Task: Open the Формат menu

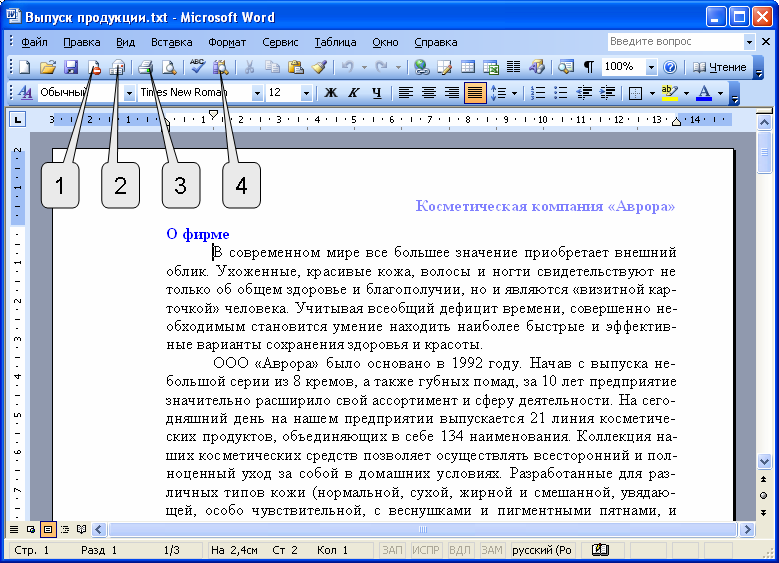Action: click(227, 42)
